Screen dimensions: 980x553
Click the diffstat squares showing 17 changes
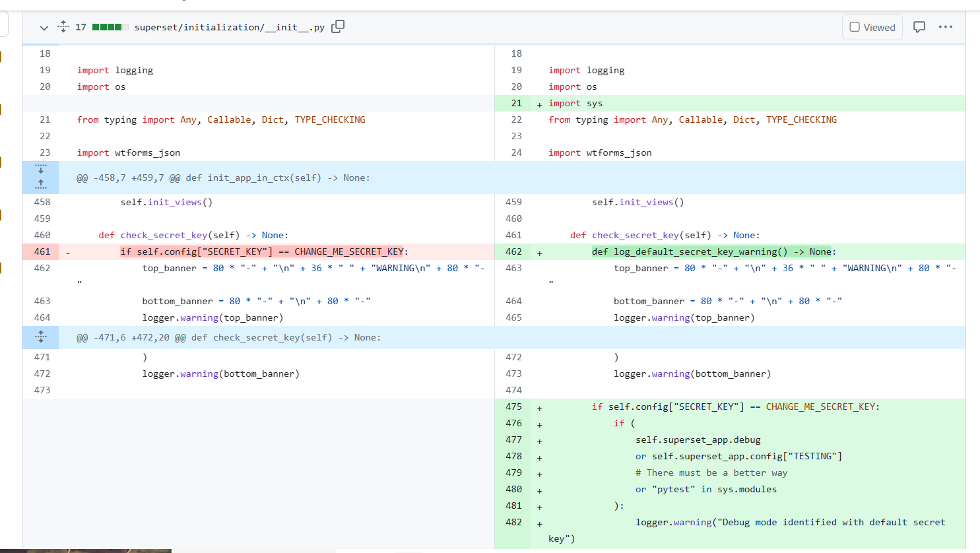(110, 27)
